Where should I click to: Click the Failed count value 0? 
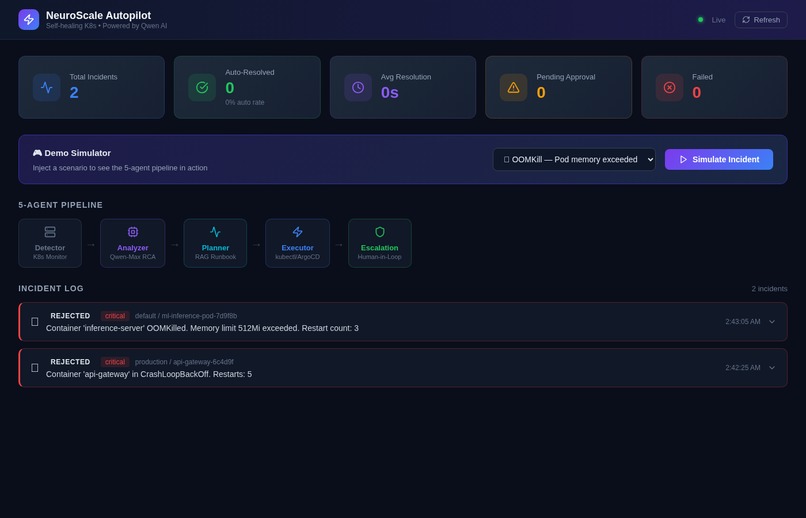coord(697,92)
